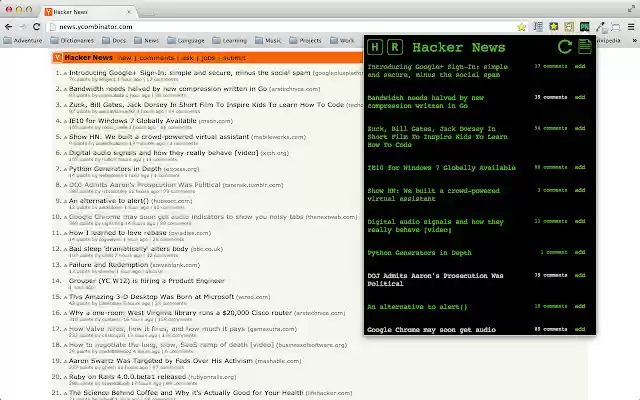The image size is (640, 400).
Task: Open 'IE10 for Windows 7' title in popup
Action: click(441, 168)
